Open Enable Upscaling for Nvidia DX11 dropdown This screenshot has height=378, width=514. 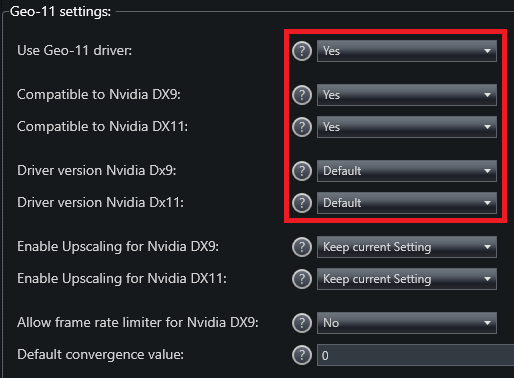click(407, 279)
